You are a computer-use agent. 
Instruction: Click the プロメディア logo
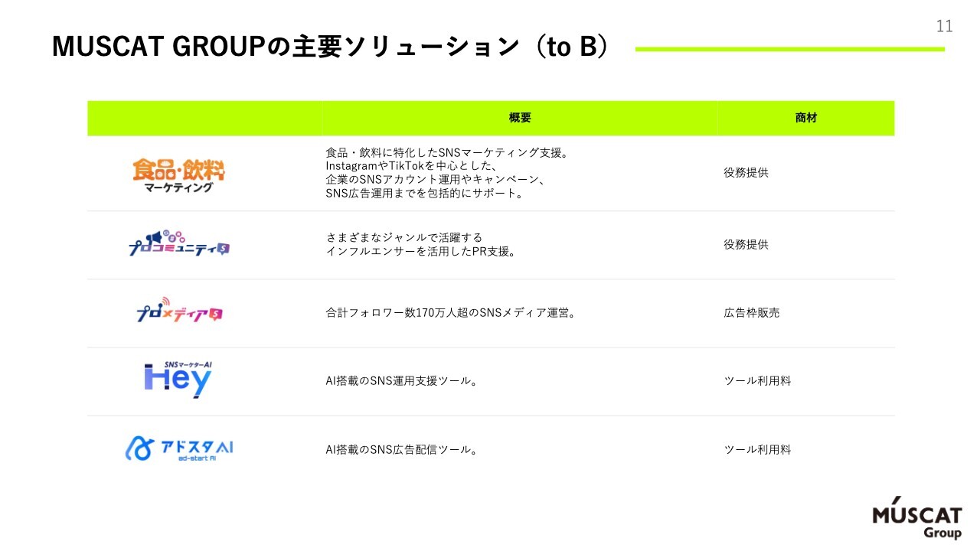point(178,311)
